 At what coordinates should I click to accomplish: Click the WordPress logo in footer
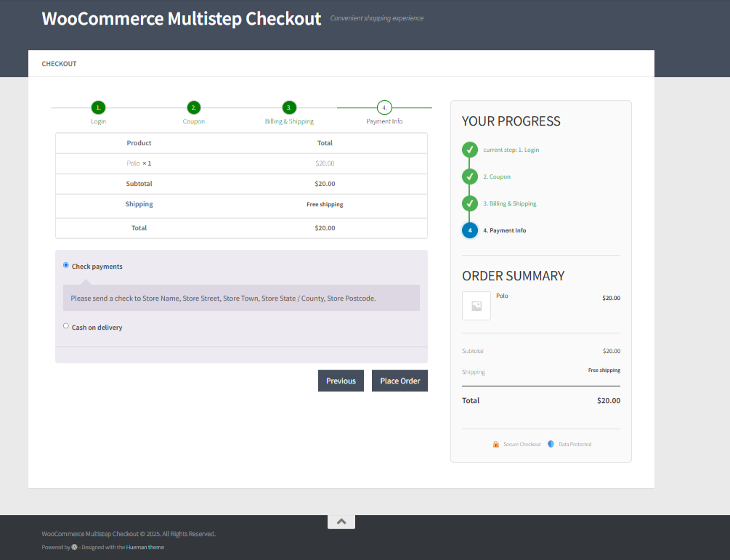74,547
